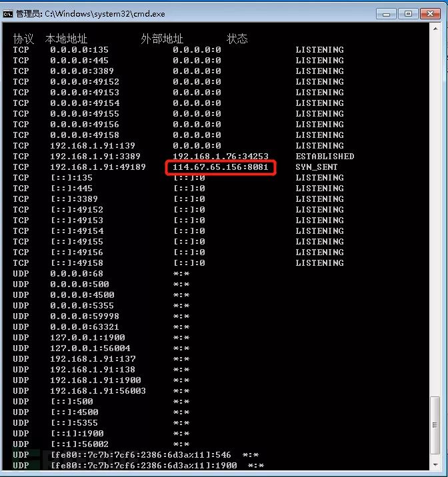Click the 外部地址 column header

coord(162,39)
